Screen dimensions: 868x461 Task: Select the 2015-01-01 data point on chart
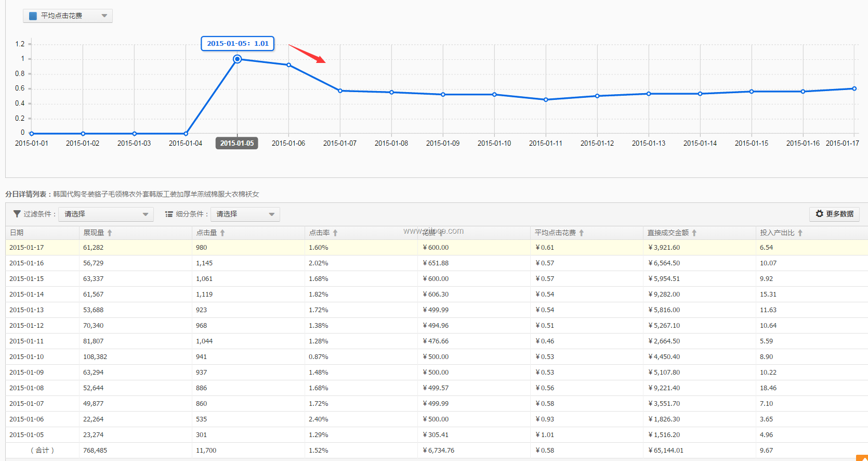pyautogui.click(x=32, y=134)
